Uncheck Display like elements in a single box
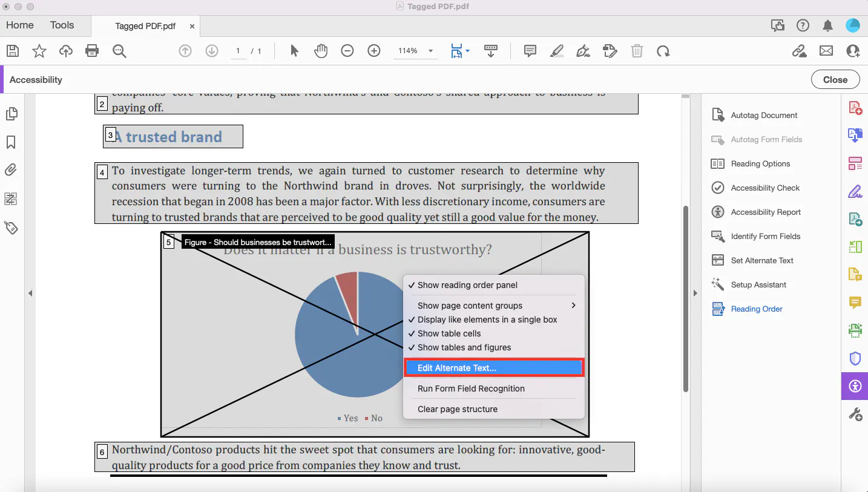 487,320
